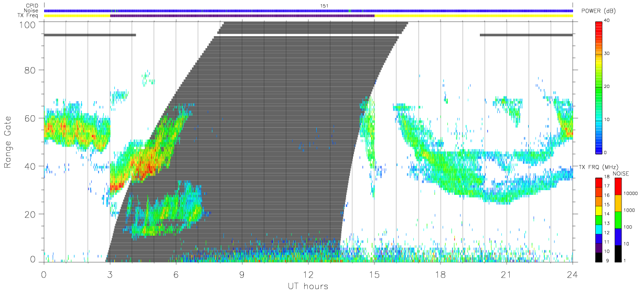Viewport: 644px width, 297px height.
Task: Click the 18 tick on UT hours axis
Action: pyautogui.click(x=440, y=274)
